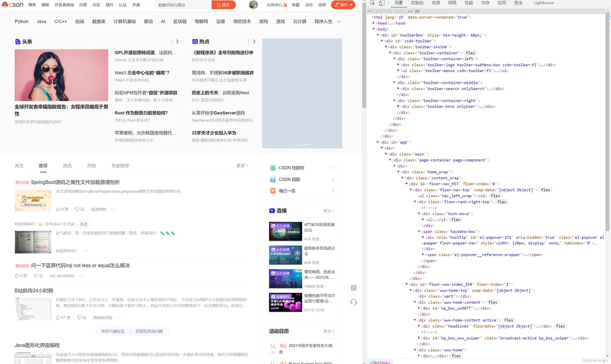The image size is (611, 364).
Task: Select the 热榜 feed tab
Action: click(x=91, y=166)
